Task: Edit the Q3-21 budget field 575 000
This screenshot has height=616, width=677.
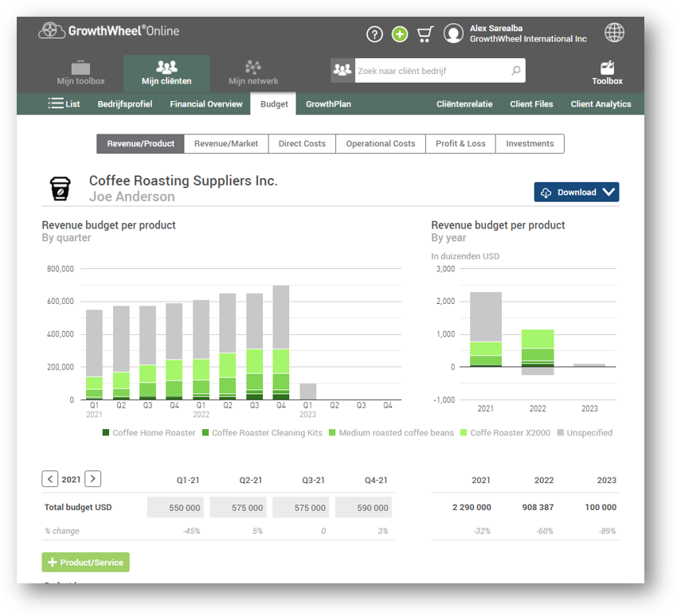Action: 300,507
